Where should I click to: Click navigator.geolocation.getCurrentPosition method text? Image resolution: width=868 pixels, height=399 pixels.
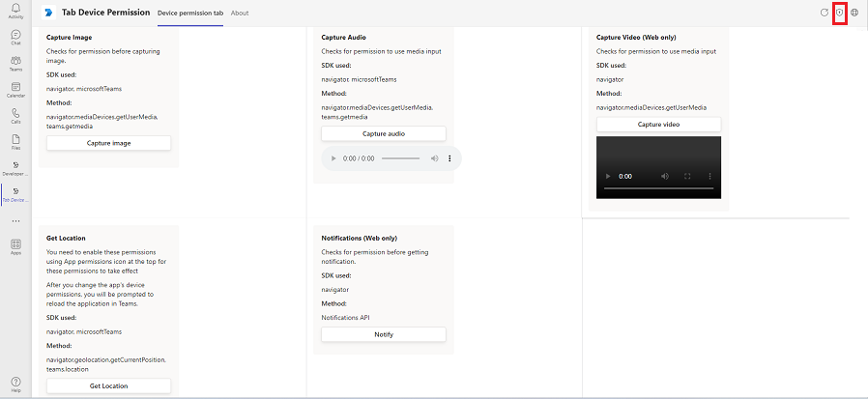(106, 359)
